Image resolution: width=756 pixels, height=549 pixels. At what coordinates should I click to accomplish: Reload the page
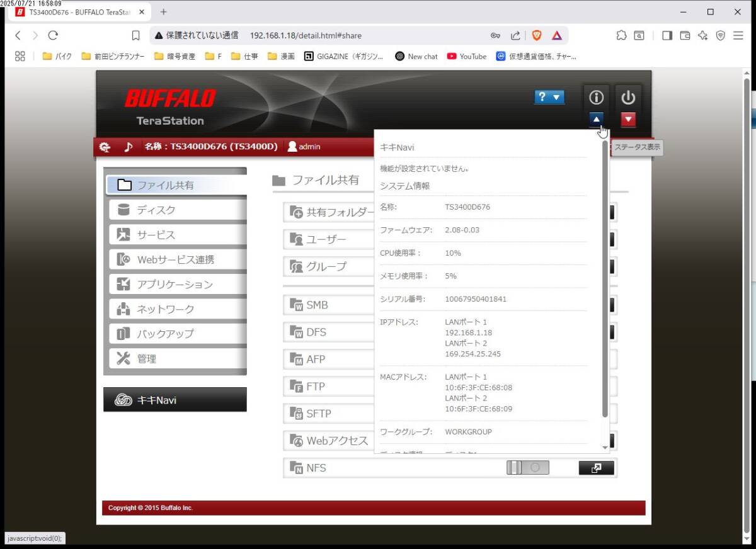click(x=53, y=35)
